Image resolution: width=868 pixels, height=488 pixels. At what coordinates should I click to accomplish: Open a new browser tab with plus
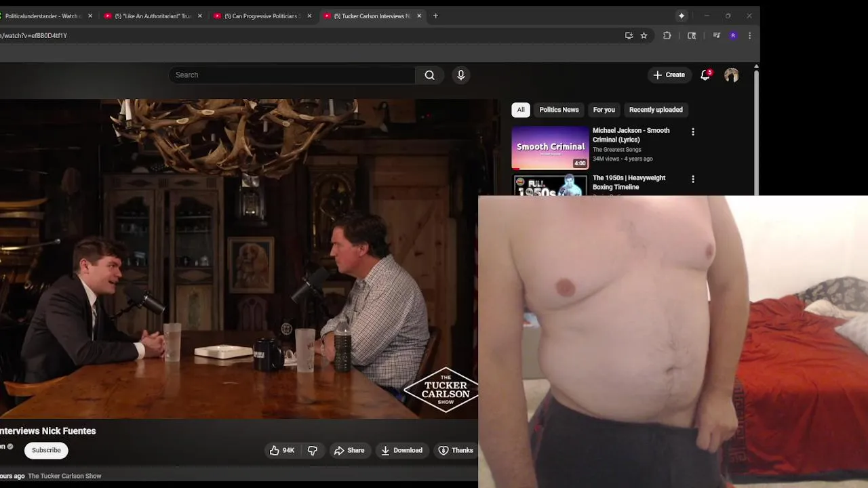[435, 16]
